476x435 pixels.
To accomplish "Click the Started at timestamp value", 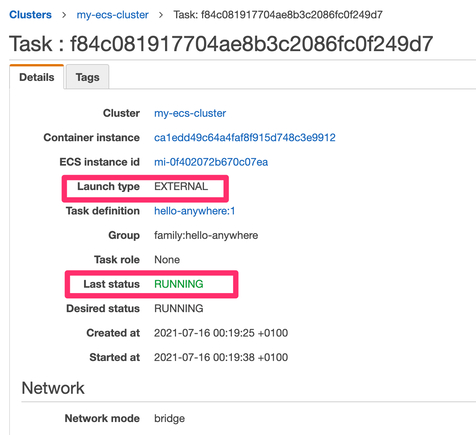I will click(x=221, y=357).
